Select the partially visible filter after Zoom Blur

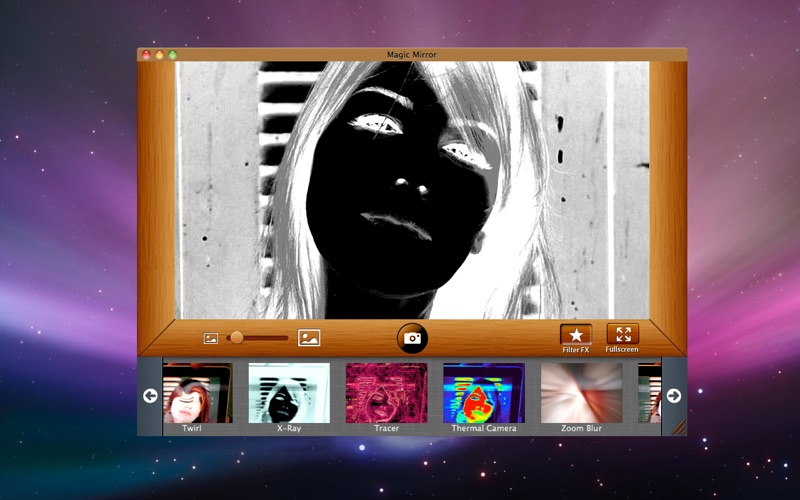click(649, 393)
